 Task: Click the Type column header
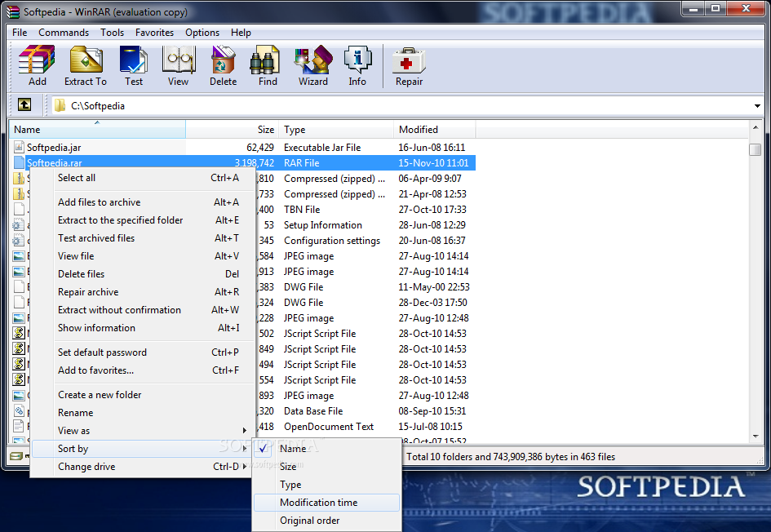(x=336, y=129)
